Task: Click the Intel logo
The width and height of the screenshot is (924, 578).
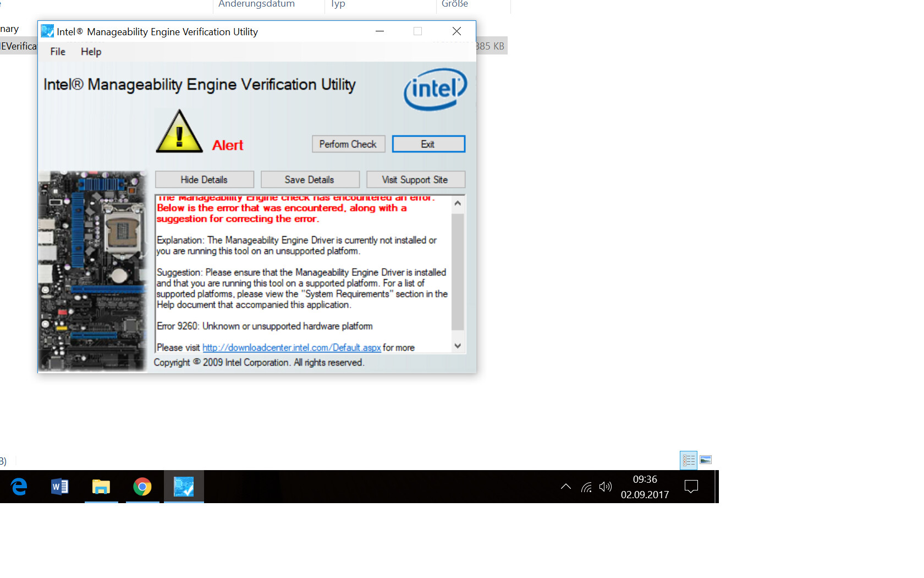Action: (x=435, y=89)
